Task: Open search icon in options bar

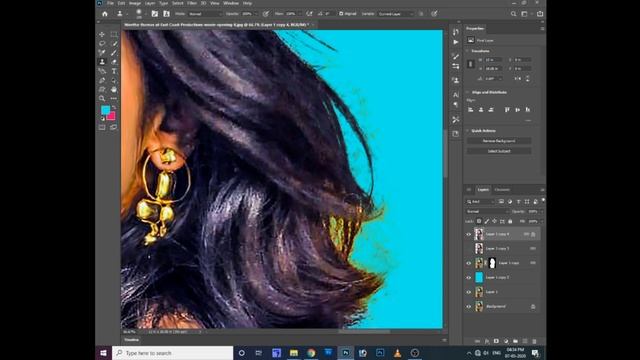Action: click(513, 14)
